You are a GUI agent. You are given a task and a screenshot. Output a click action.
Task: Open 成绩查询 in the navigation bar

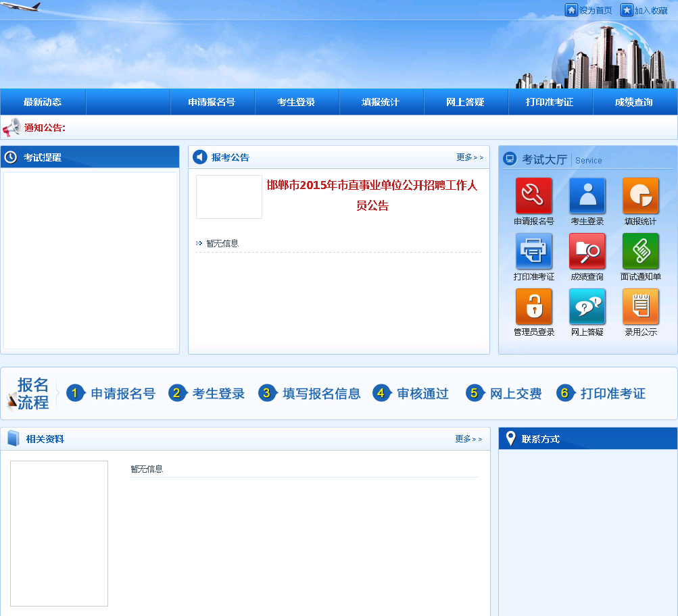pos(634,102)
